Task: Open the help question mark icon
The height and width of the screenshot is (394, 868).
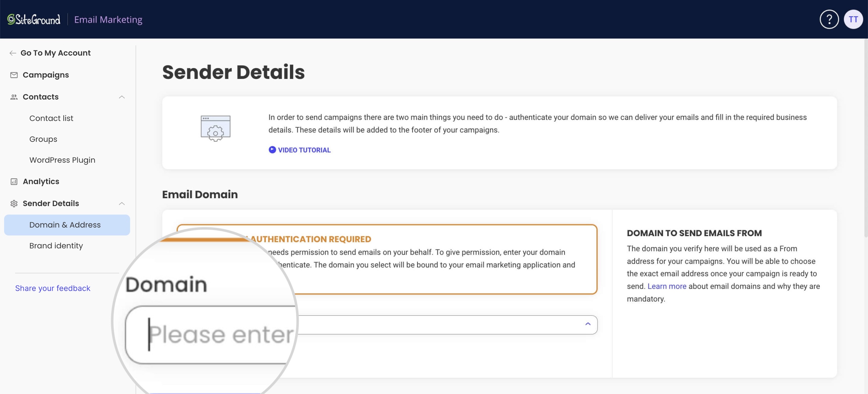Action: tap(829, 19)
